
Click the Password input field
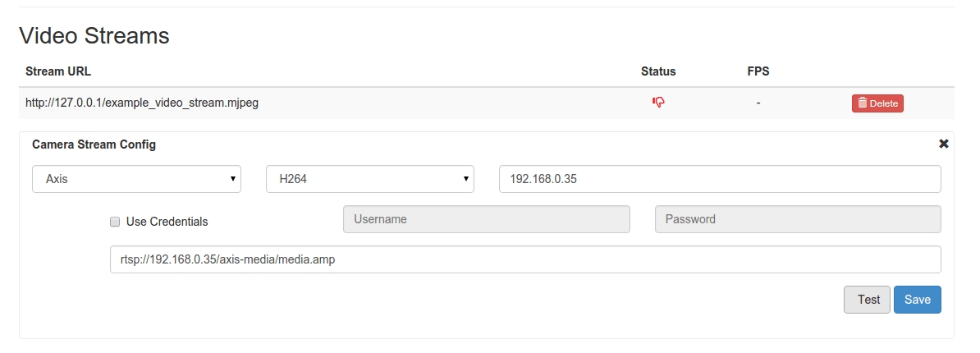point(798,219)
